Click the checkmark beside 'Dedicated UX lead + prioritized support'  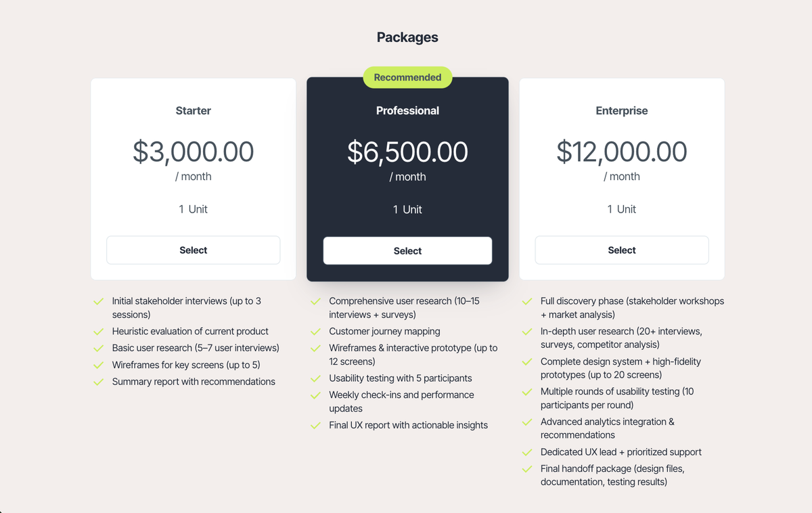(527, 451)
